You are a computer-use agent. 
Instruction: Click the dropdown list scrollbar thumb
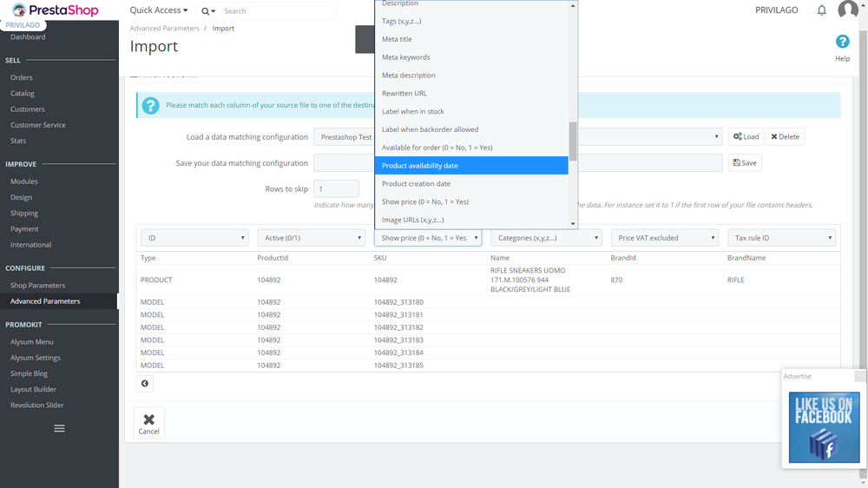pos(573,142)
